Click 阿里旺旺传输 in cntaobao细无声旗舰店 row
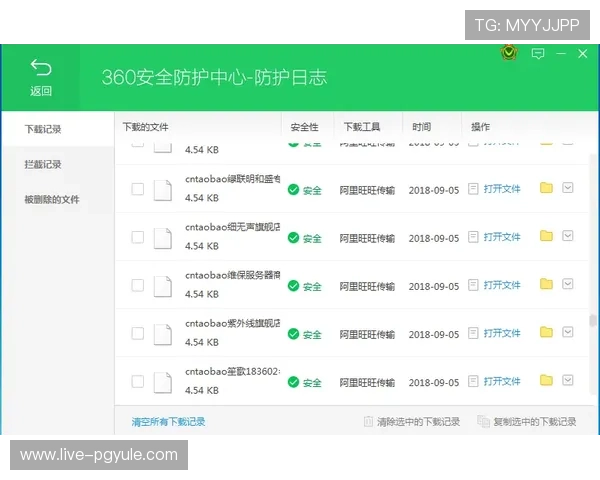 click(367, 238)
